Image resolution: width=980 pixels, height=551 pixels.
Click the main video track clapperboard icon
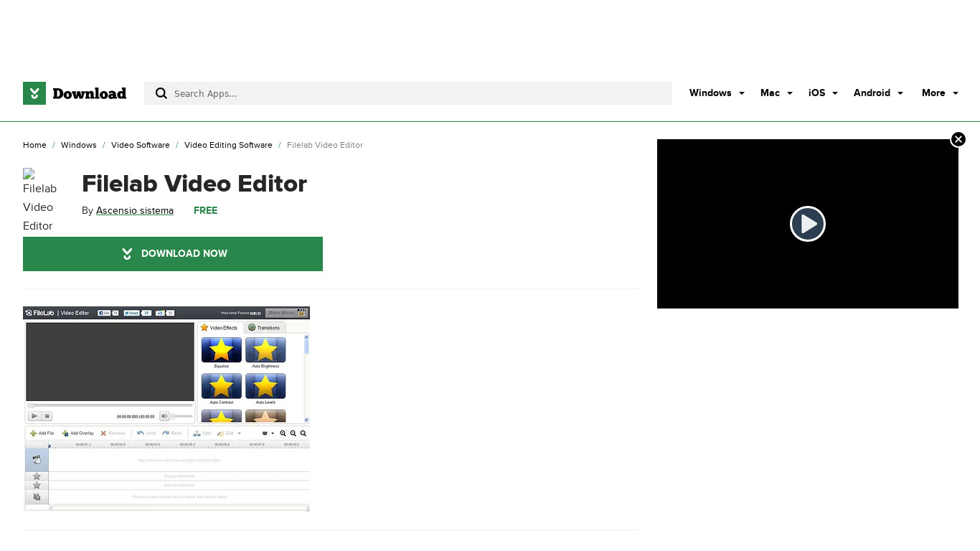(37, 459)
